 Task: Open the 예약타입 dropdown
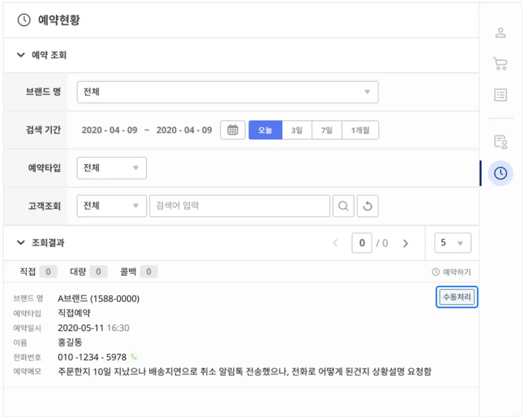coord(111,168)
